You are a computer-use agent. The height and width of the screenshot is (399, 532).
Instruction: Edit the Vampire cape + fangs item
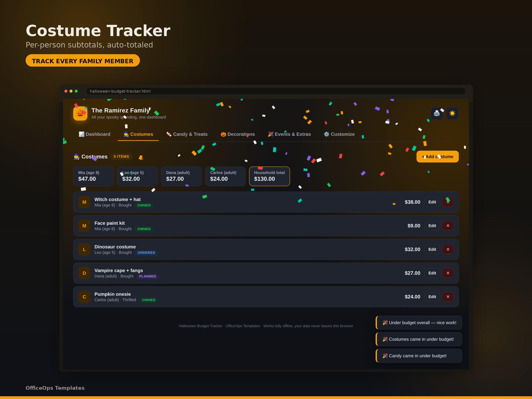point(432,273)
